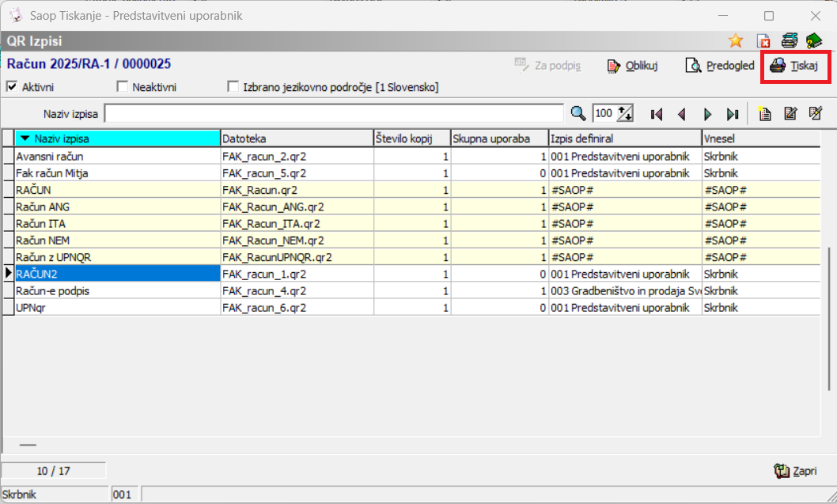Go to the next record

(708, 114)
